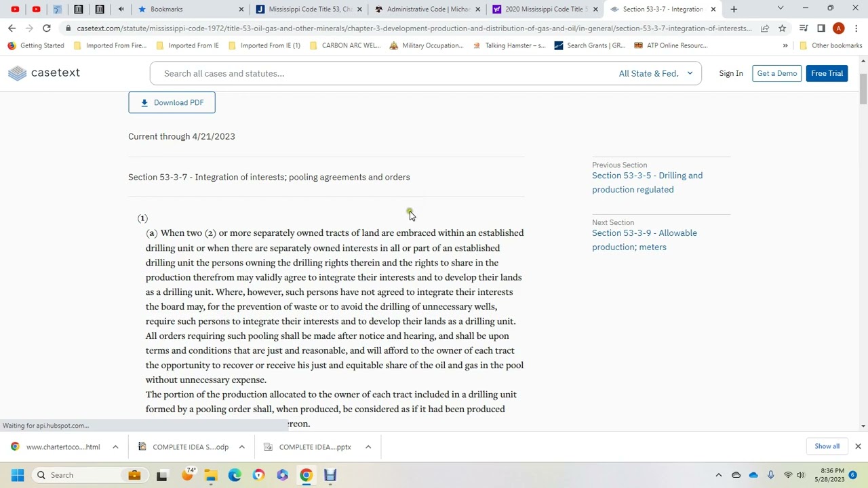Reload the current page
The height and width of the screenshot is (488, 868).
tap(47, 28)
